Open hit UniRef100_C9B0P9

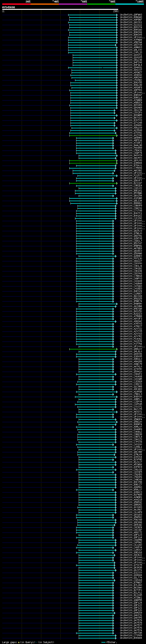[x=131, y=206]
